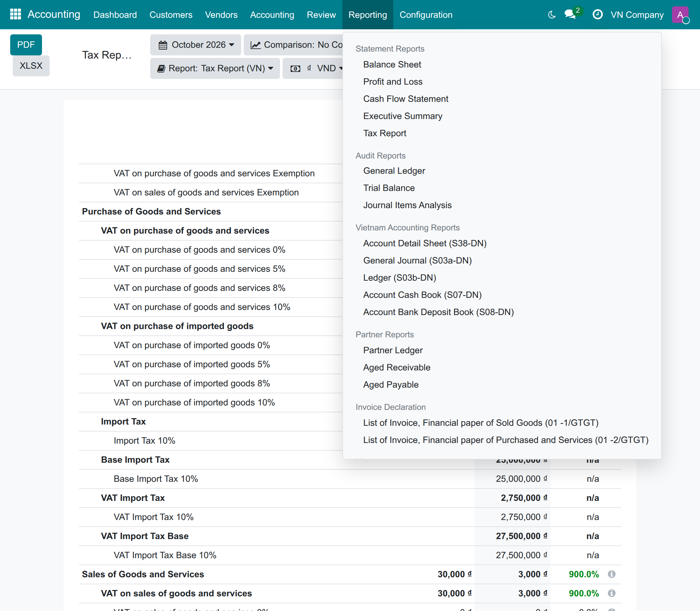Open the General Ledger report
The height and width of the screenshot is (611, 700).
(x=394, y=171)
